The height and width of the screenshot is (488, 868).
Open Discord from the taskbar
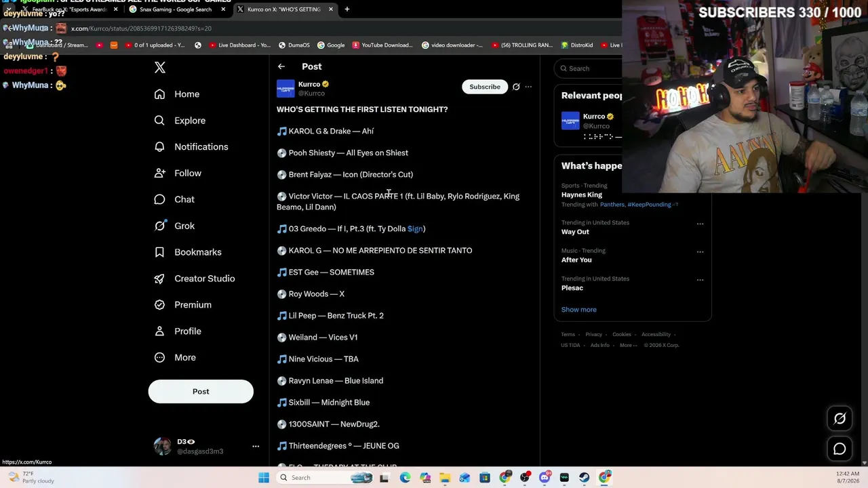(545, 478)
